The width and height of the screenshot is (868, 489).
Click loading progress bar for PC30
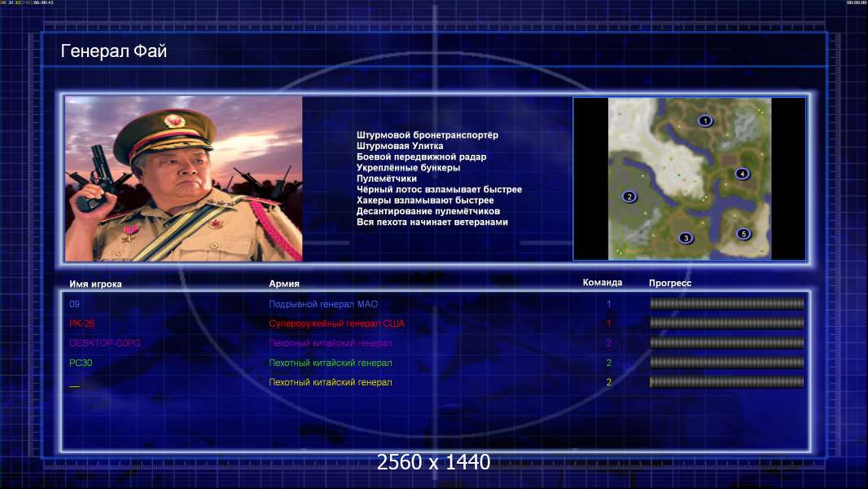[726, 363]
